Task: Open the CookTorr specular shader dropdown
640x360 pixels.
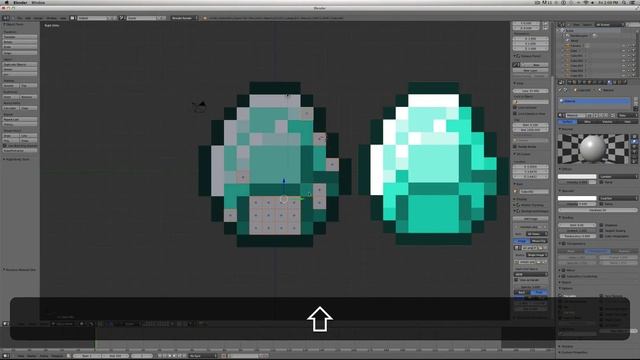Action: (618, 198)
